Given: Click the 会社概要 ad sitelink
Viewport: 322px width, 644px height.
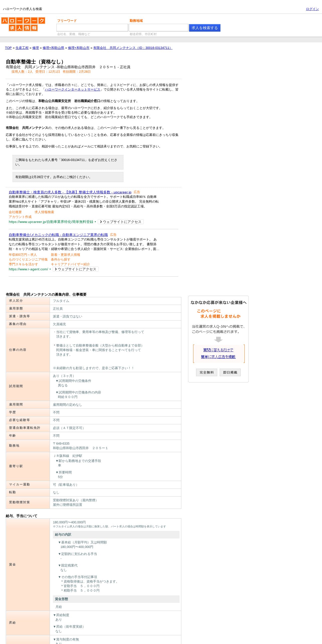Looking at the screenshot, I should pos(15,212).
